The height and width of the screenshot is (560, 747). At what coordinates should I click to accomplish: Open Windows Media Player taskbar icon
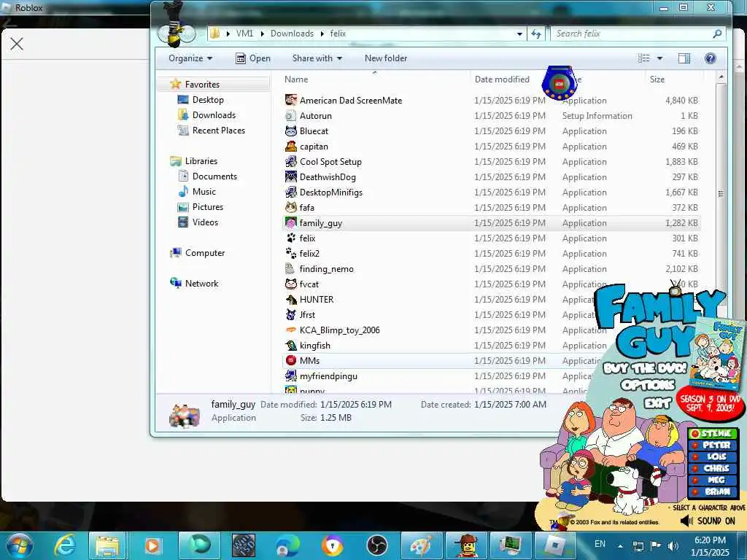(152, 545)
